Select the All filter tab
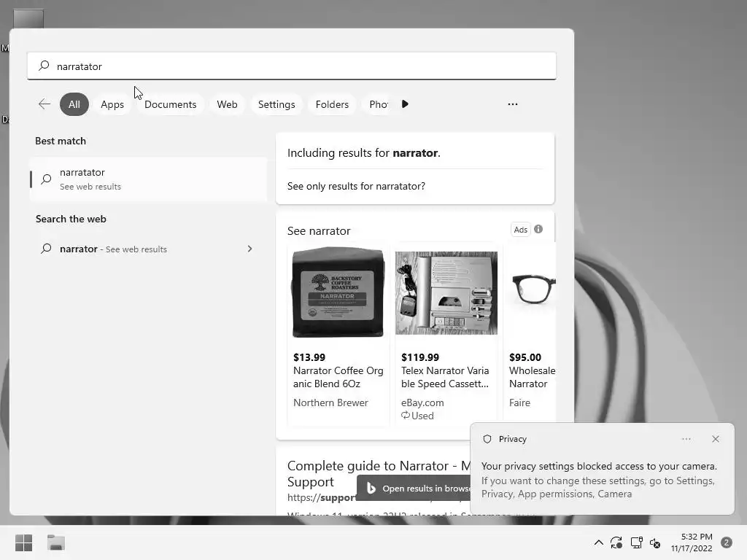The width and height of the screenshot is (747, 560). coord(74,104)
